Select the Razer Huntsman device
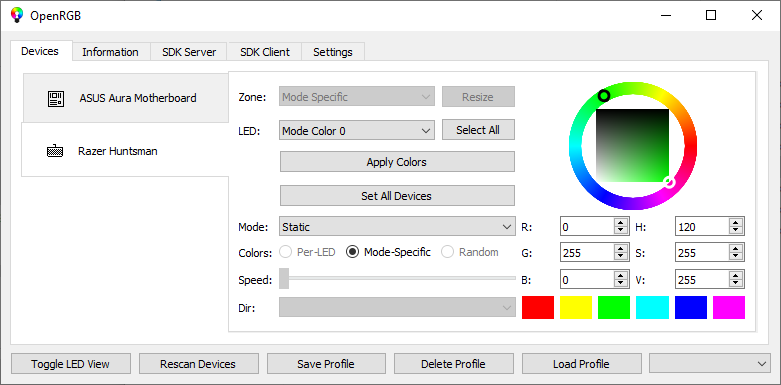Image resolution: width=781 pixels, height=385 pixels. click(x=125, y=151)
